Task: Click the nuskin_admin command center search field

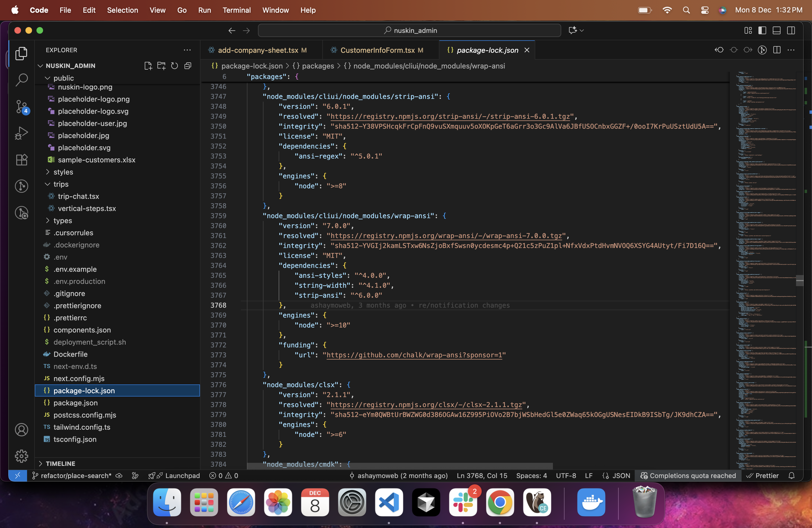Action: tap(409, 30)
